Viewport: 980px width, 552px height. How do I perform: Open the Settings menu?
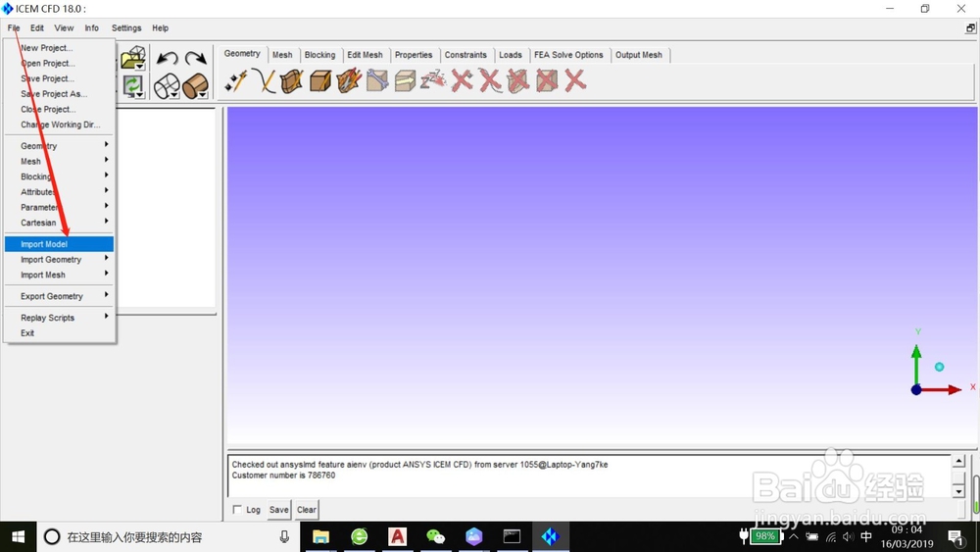pos(126,28)
